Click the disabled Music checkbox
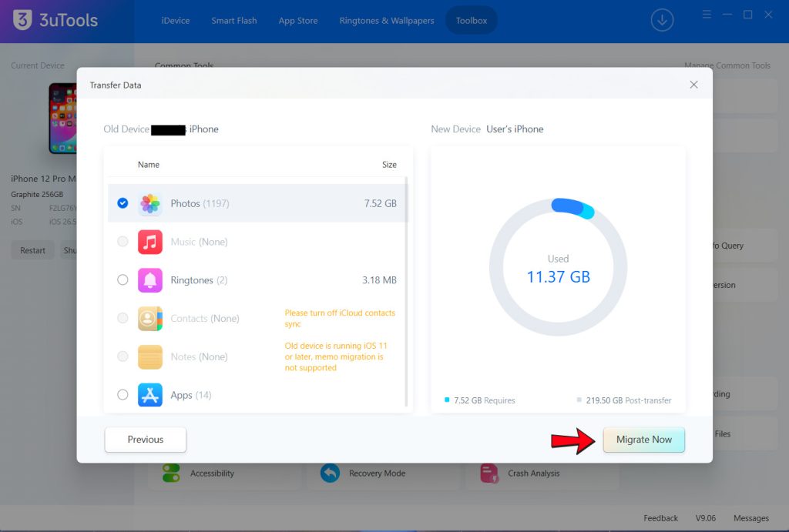 [x=123, y=242]
